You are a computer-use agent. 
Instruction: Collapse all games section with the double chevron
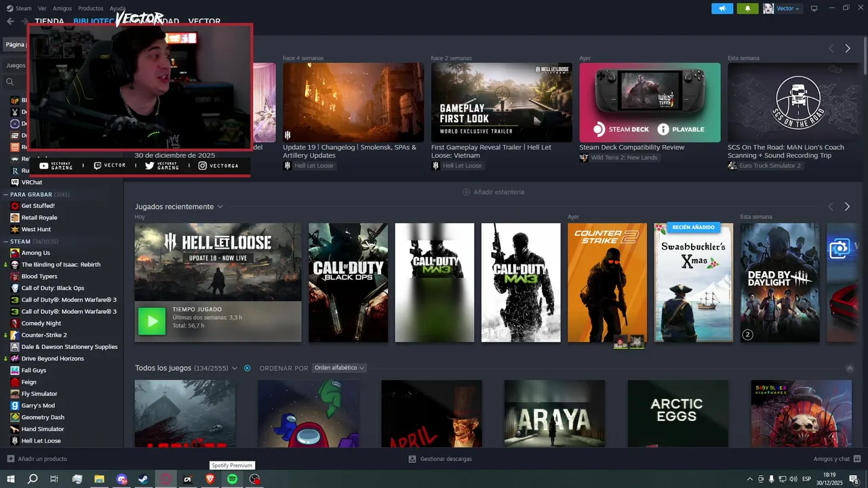pyautogui.click(x=850, y=368)
